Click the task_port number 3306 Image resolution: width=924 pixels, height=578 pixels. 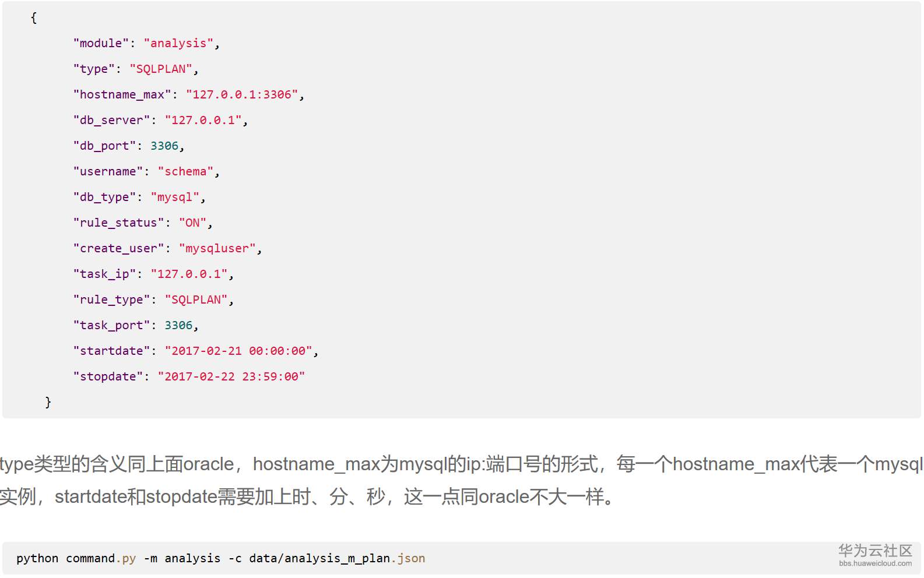[178, 325]
